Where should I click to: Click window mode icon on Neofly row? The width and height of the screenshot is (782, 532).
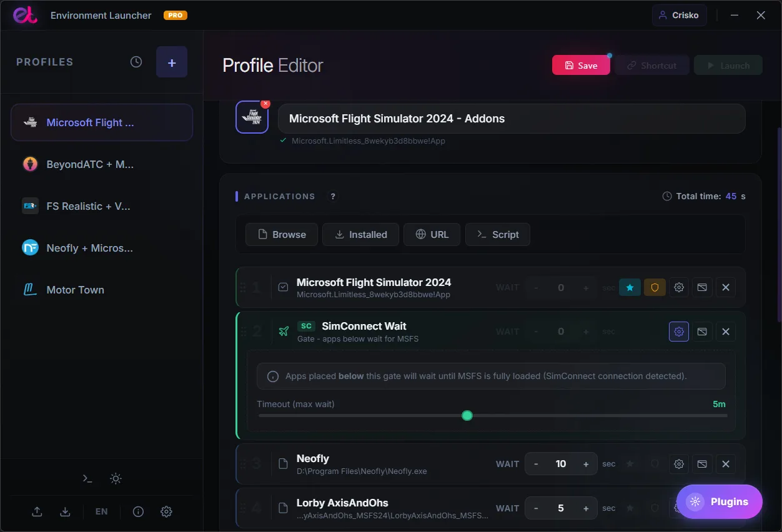click(x=702, y=464)
